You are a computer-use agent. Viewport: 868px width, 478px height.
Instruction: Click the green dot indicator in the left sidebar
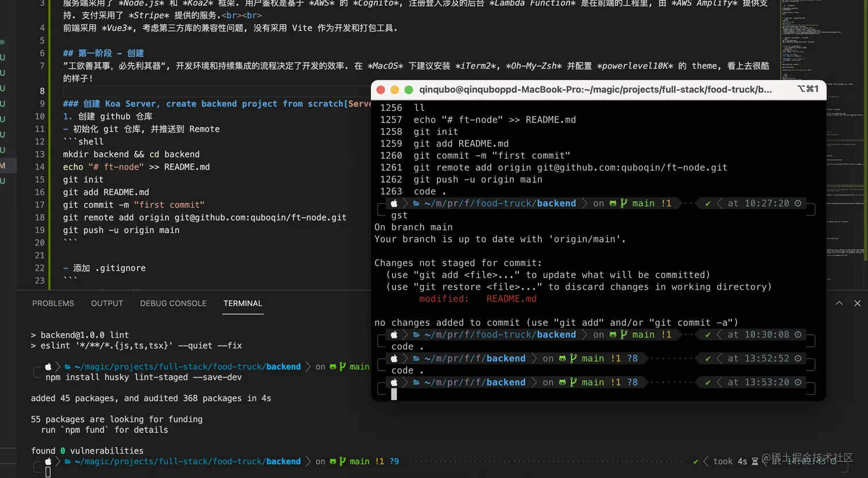point(2,41)
